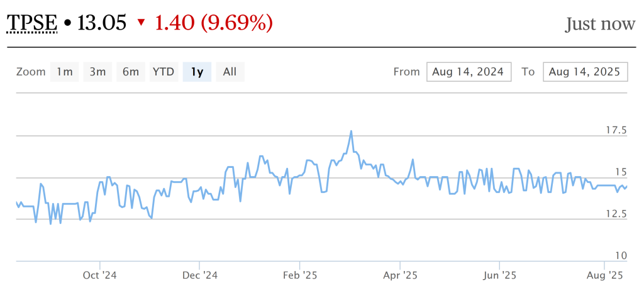
Task: Click the 9.69% percentage change text
Action: [236, 23]
